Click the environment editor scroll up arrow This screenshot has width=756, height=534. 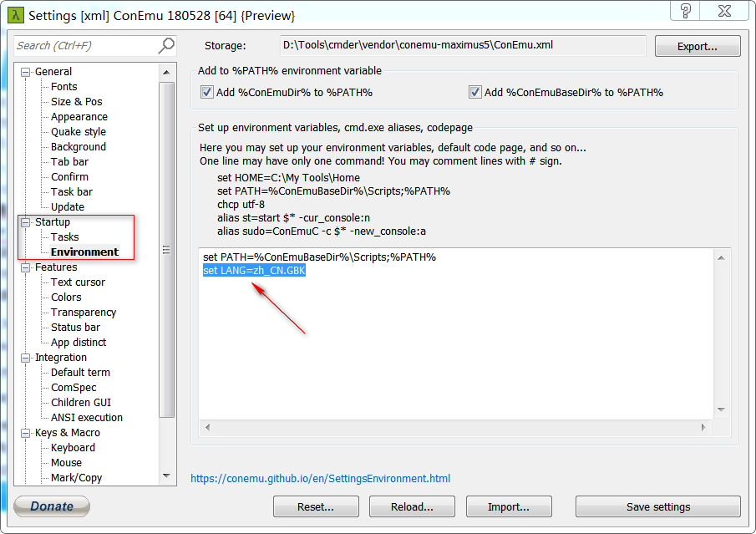tap(721, 258)
